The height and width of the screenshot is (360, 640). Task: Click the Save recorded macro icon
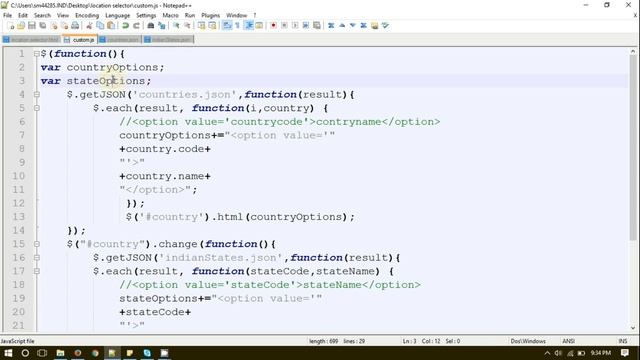tap(317, 26)
